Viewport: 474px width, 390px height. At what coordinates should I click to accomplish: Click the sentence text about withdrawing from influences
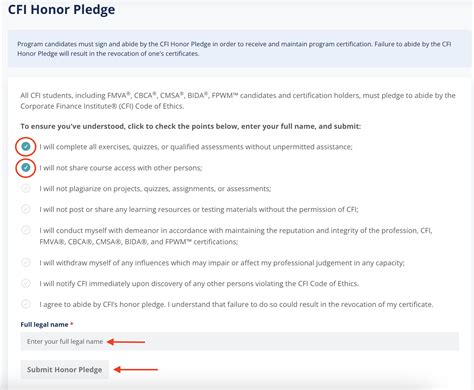tap(222, 263)
